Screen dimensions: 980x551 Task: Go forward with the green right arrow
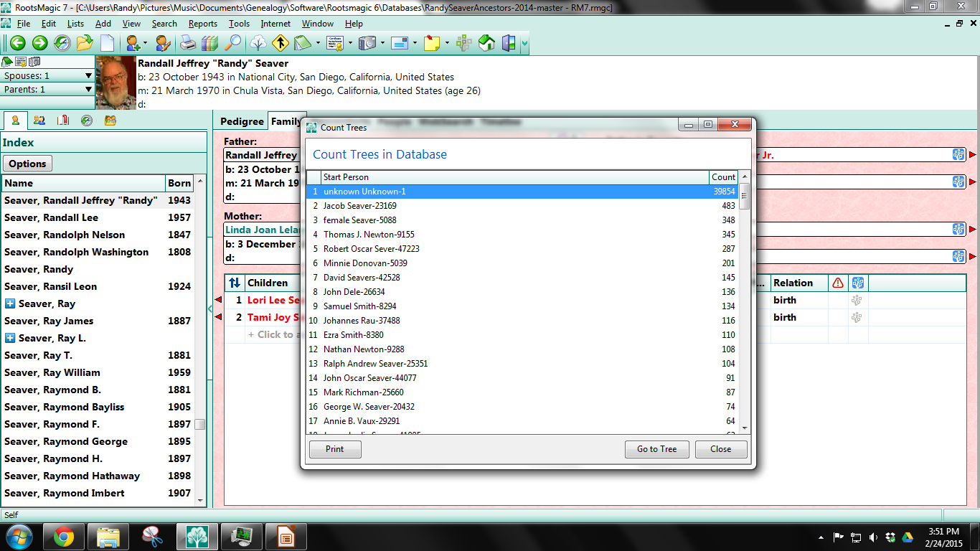click(39, 43)
